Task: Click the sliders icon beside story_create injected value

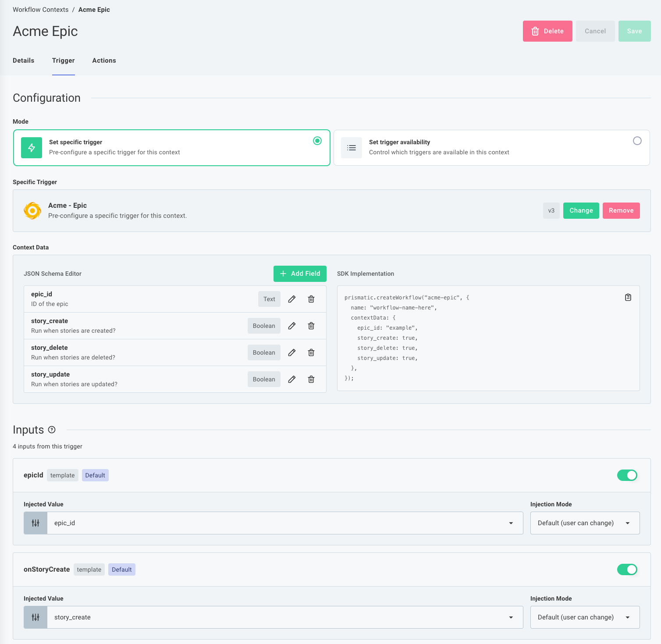Action: [x=36, y=617]
